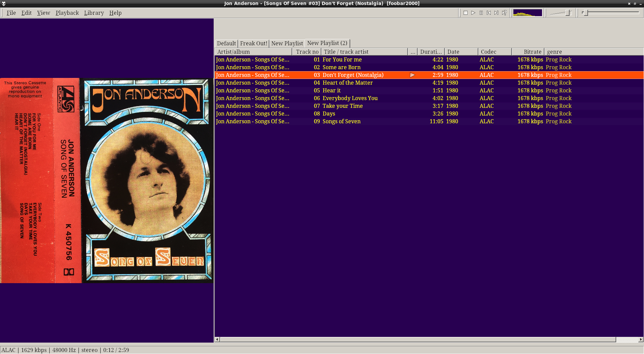Viewport: 644px width, 354px height.
Task: Pause the current track
Action: [481, 13]
